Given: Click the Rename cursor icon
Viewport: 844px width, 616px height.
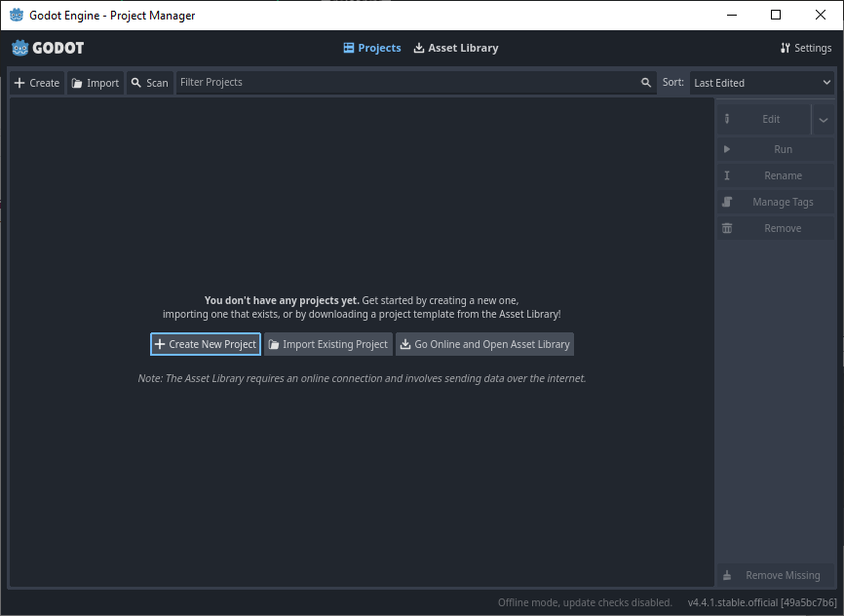Looking at the screenshot, I should tap(727, 175).
